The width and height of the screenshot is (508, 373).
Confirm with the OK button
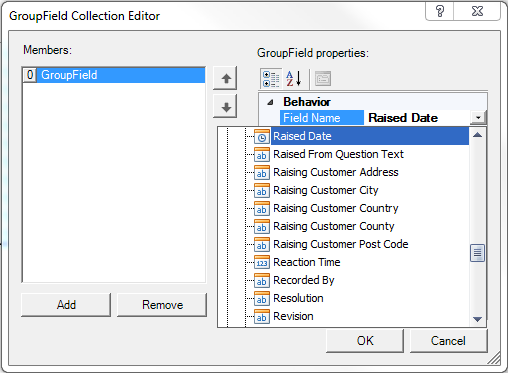click(x=365, y=341)
